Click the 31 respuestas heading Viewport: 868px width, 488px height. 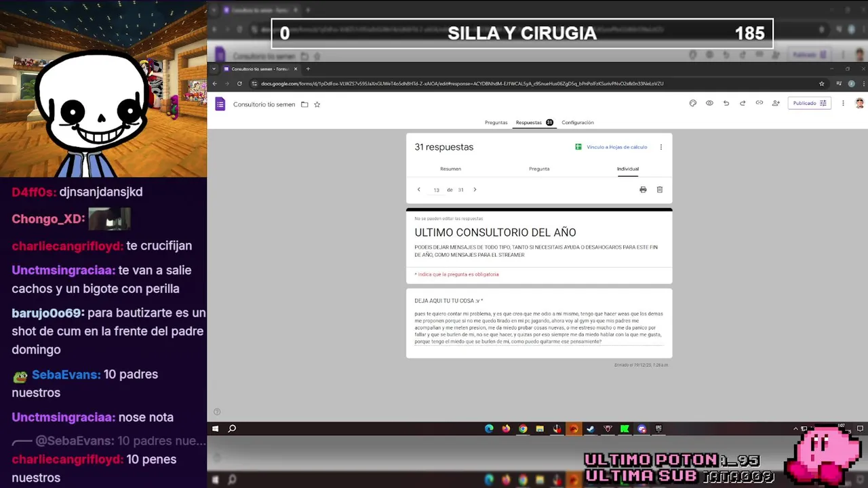pyautogui.click(x=443, y=147)
